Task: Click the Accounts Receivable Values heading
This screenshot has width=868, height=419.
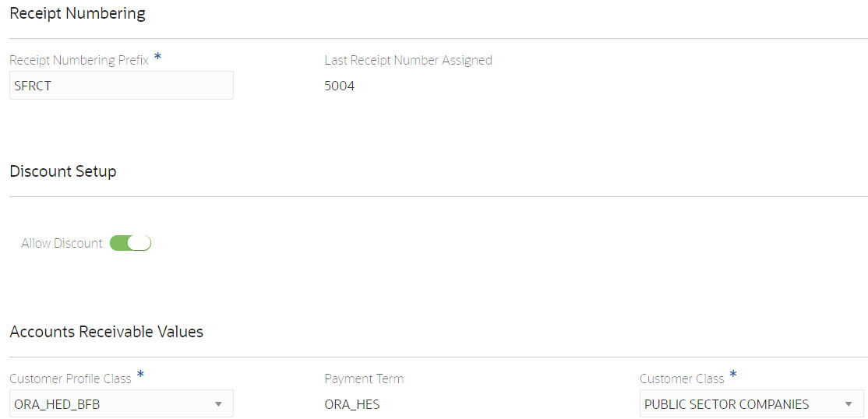Action: tap(106, 332)
